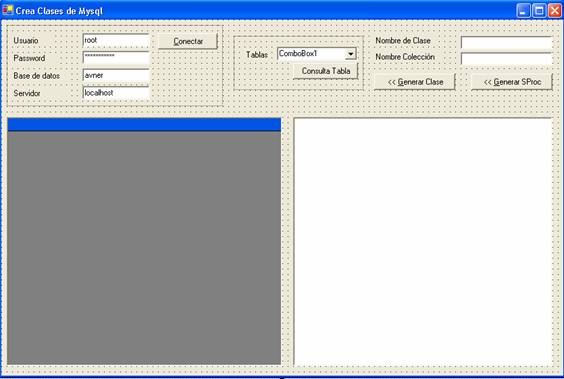The height and width of the screenshot is (379, 564).
Task: Click the Conectar button
Action: [188, 41]
